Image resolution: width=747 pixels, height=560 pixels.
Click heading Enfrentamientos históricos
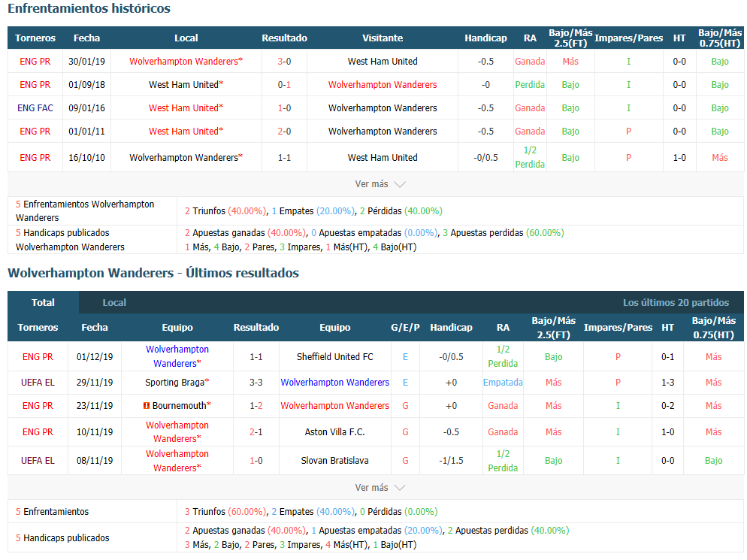pos(89,8)
